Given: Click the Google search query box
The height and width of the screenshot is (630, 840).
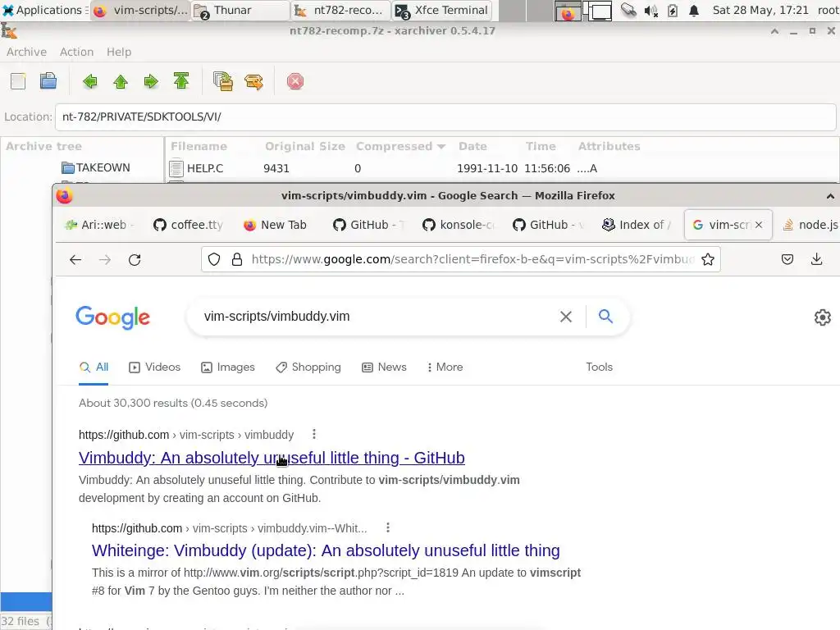Looking at the screenshot, I should pos(375,317).
